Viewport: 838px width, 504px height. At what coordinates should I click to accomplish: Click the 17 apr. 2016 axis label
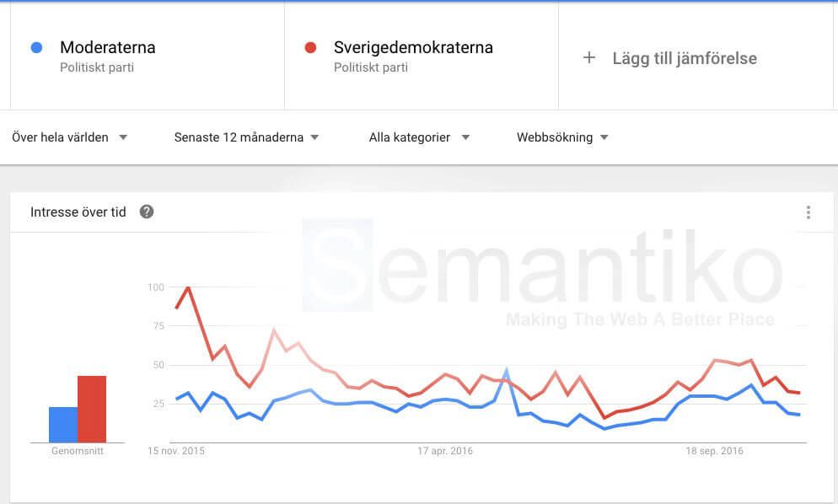pyautogui.click(x=445, y=451)
